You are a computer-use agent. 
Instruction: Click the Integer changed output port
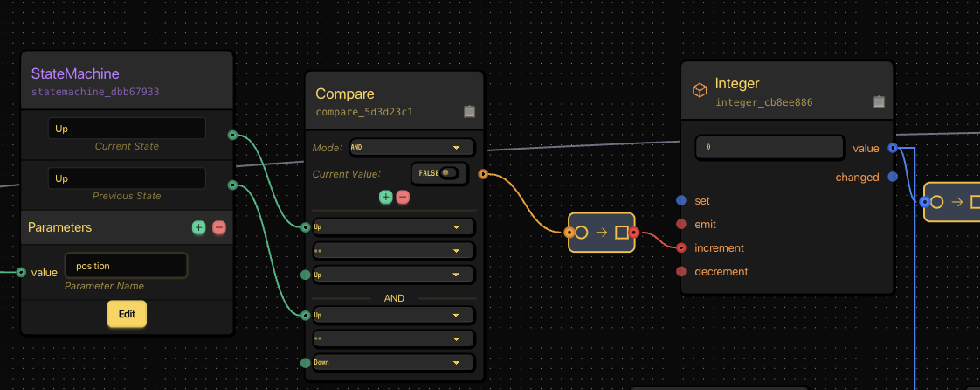click(893, 177)
